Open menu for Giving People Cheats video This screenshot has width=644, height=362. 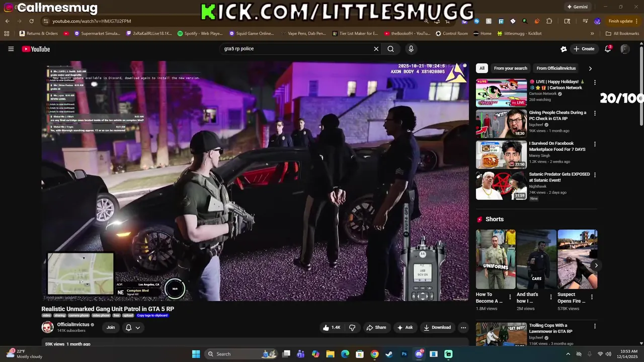pos(595,114)
